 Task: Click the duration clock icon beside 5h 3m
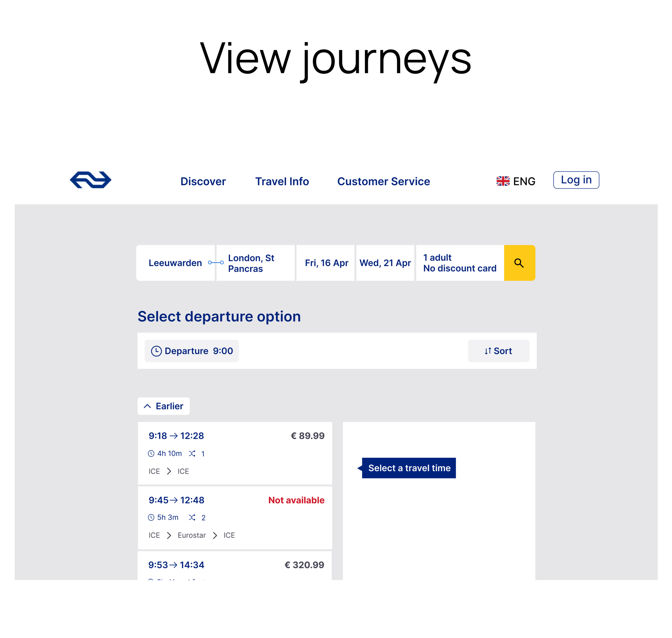pos(151,517)
